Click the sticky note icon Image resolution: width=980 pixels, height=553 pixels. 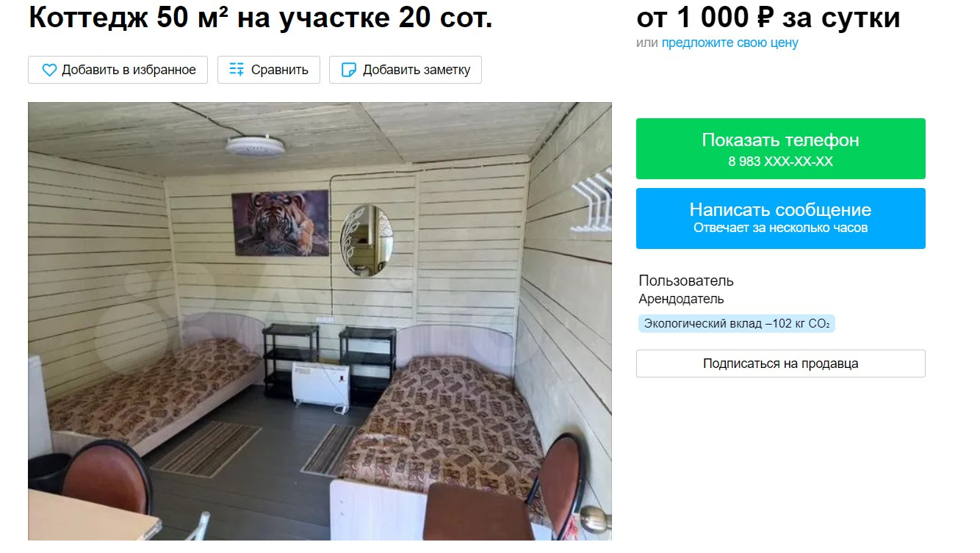350,70
